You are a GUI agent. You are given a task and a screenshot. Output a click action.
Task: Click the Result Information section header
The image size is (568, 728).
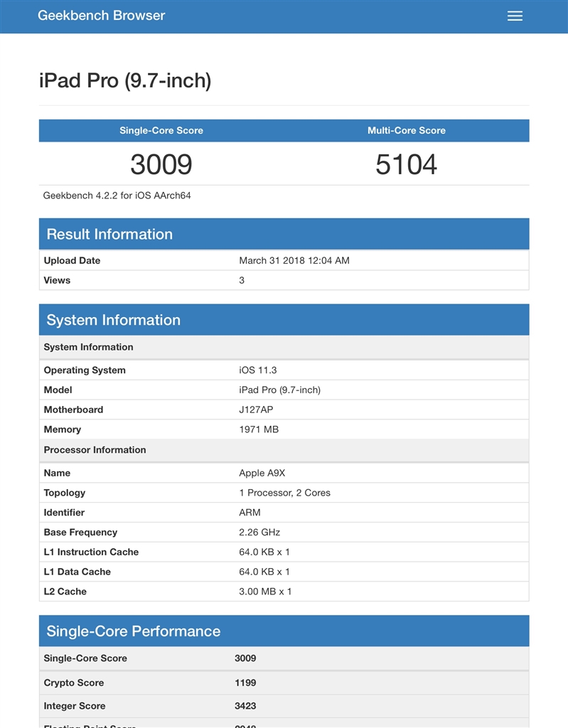coord(284,234)
